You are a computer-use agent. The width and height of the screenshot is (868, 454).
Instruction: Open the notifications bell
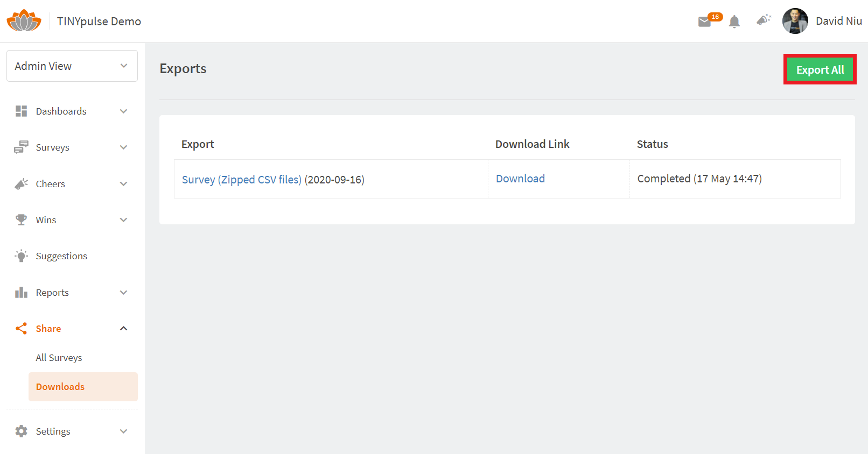click(x=734, y=22)
